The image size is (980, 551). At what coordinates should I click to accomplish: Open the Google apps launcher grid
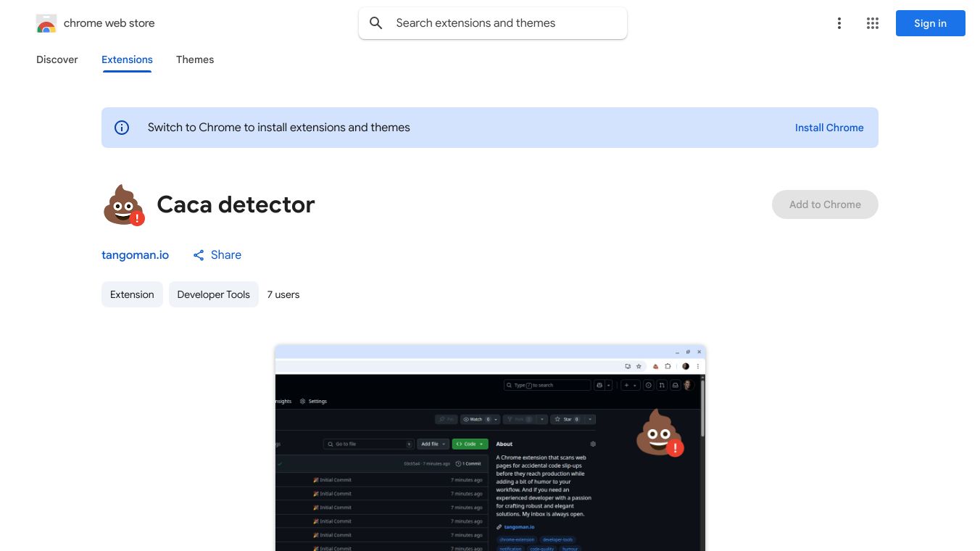872,23
